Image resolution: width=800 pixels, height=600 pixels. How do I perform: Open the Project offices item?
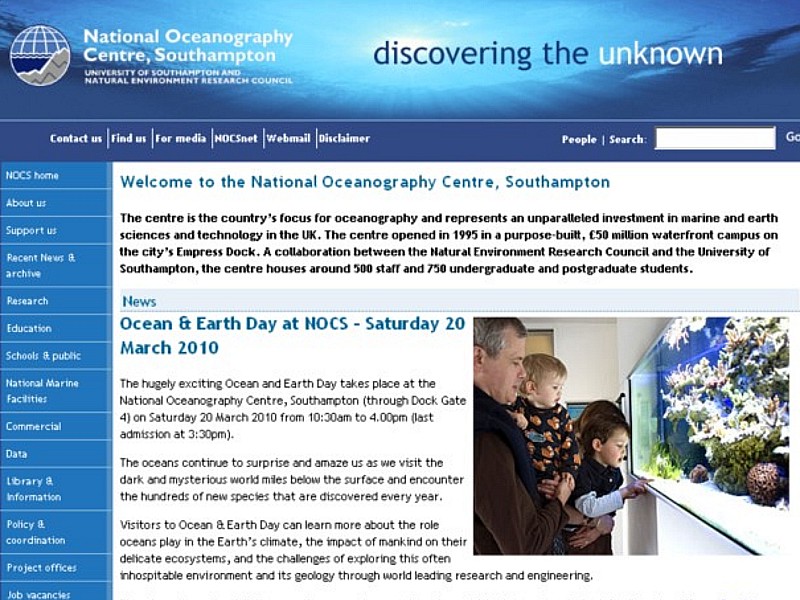[56, 568]
